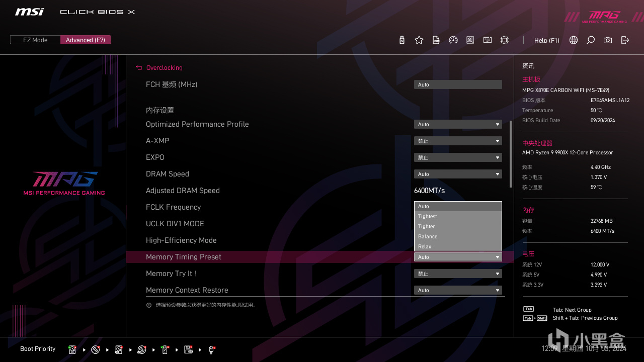
Task: Click the 12.000 V system voltage value
Action: point(600,264)
